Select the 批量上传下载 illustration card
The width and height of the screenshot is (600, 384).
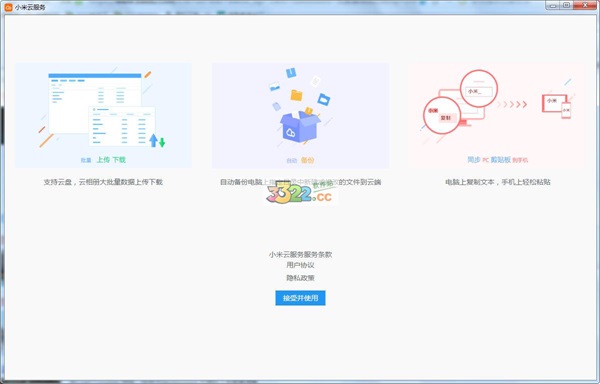coord(103,116)
